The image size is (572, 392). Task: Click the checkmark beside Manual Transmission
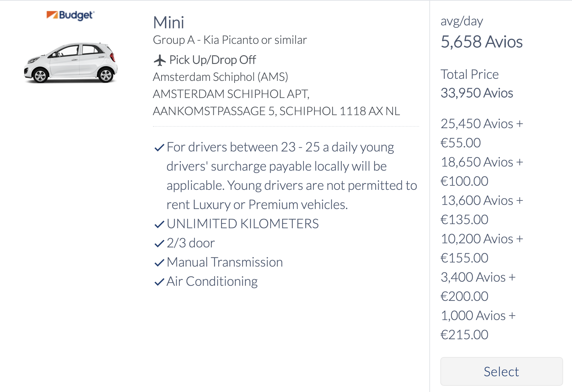tap(159, 263)
